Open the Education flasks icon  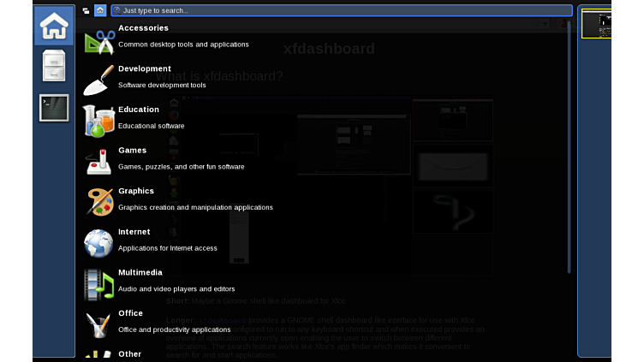click(x=99, y=121)
